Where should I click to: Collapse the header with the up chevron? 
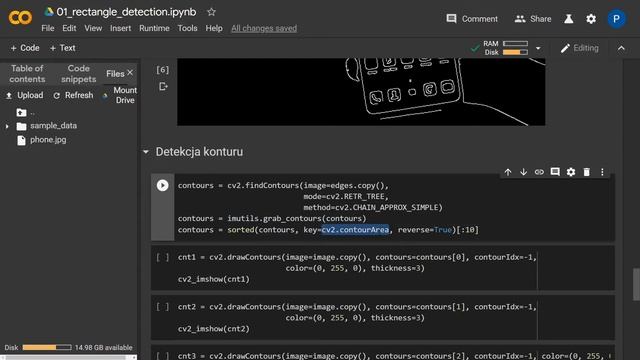pos(621,48)
